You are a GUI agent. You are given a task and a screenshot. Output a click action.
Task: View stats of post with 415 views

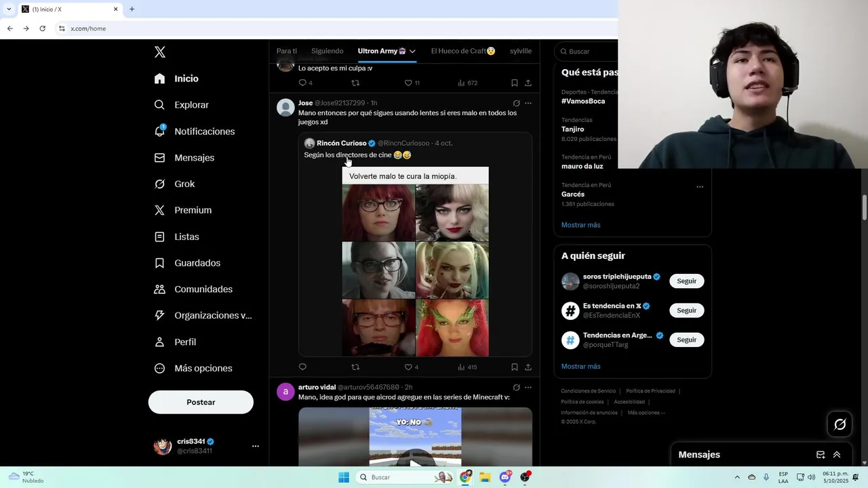point(467,367)
